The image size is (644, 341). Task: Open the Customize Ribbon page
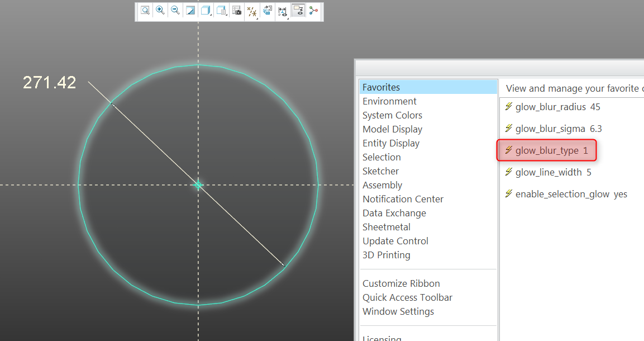pos(401,283)
